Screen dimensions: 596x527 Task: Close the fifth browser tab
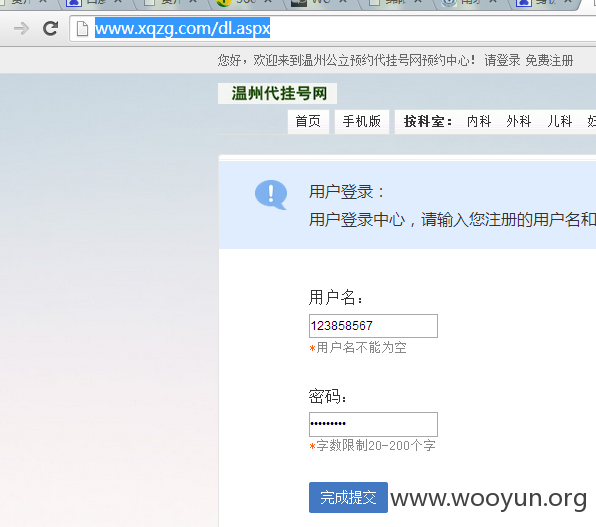click(342, 2)
